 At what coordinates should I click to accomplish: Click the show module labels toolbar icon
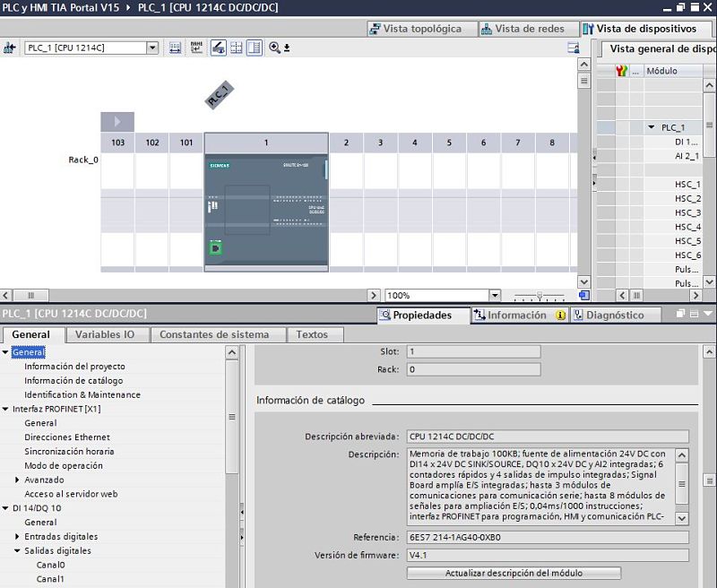pyautogui.click(x=196, y=48)
